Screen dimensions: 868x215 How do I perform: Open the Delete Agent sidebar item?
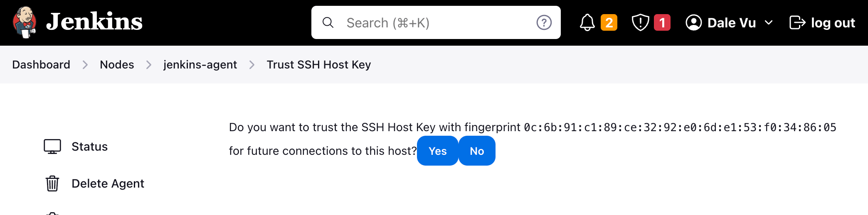[x=108, y=183]
